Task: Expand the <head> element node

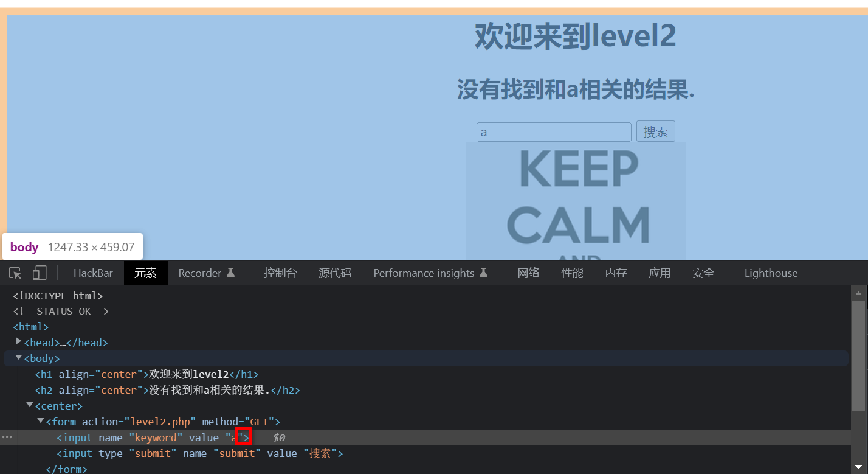Action: pyautogui.click(x=18, y=341)
